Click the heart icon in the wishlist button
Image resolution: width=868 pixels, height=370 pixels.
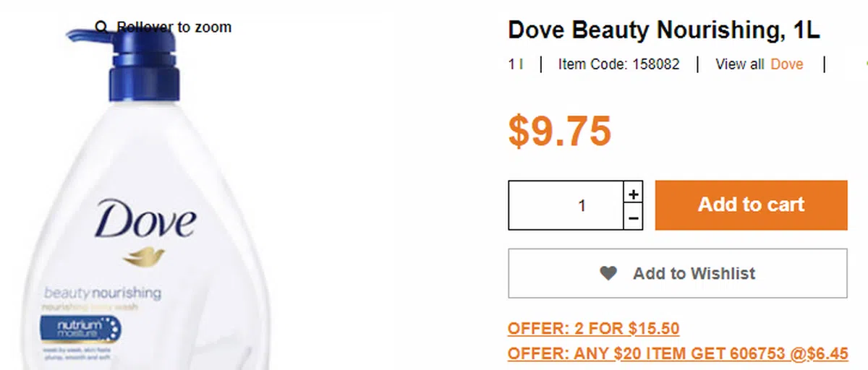608,273
